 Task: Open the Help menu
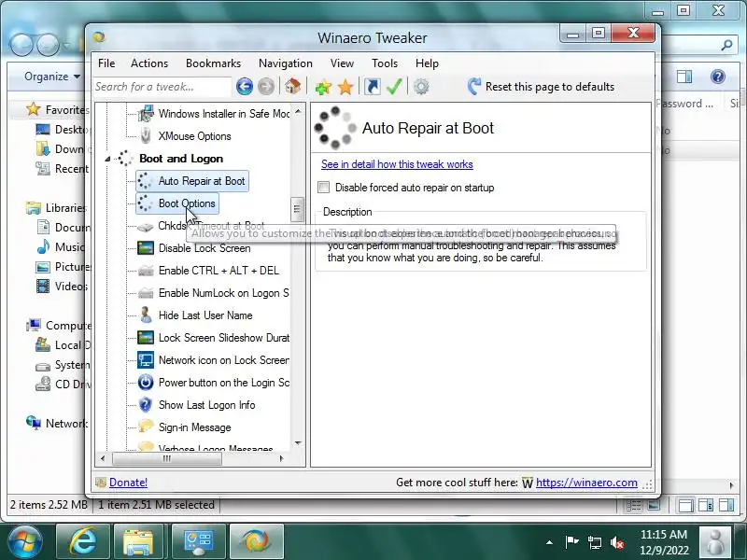coord(427,63)
